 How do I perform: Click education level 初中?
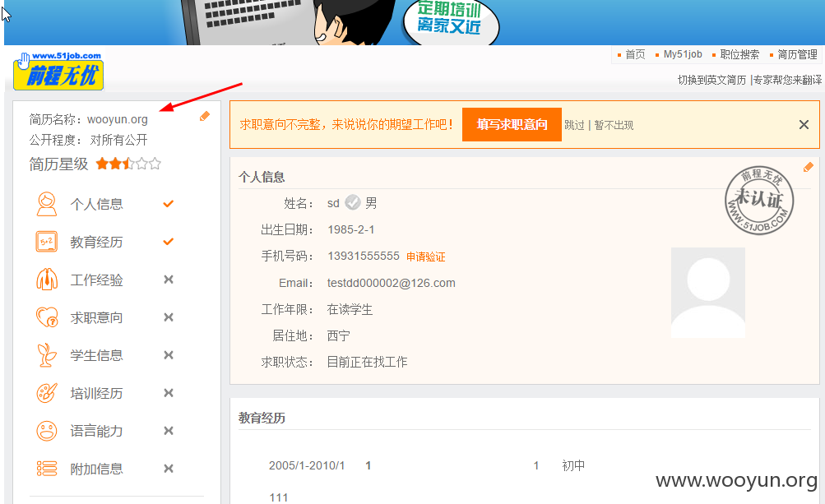[573, 465]
